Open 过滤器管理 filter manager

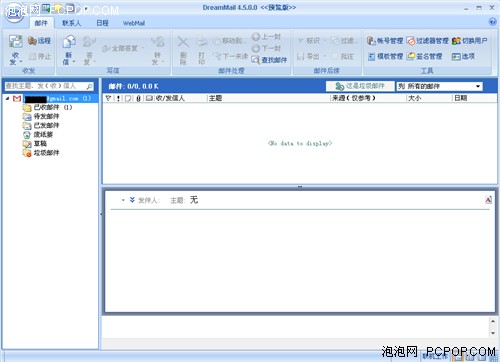pyautogui.click(x=428, y=41)
